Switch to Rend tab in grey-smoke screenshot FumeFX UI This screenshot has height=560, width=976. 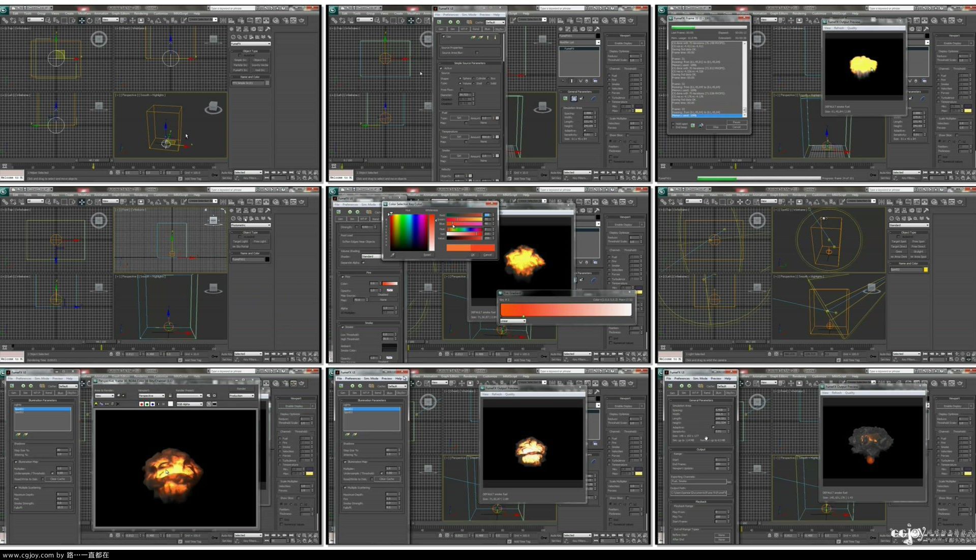click(x=707, y=393)
